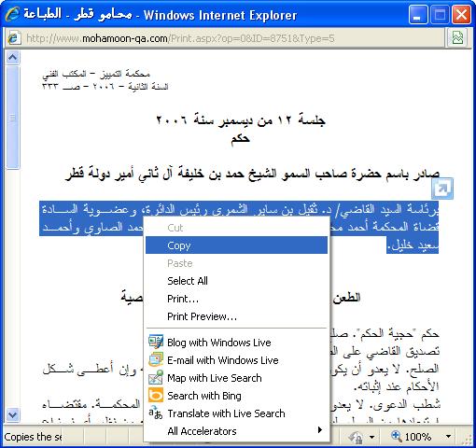Click the vertical scrollbar thumb

(13, 118)
